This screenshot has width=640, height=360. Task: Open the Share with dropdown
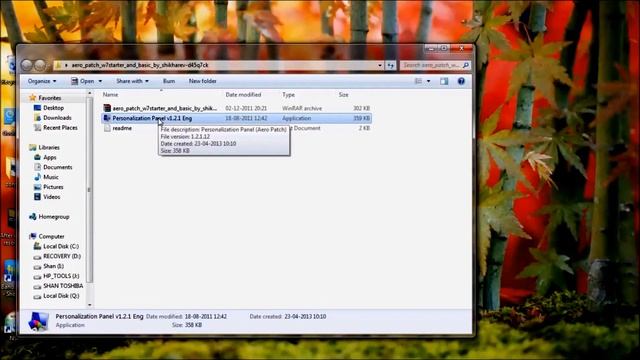(132, 81)
